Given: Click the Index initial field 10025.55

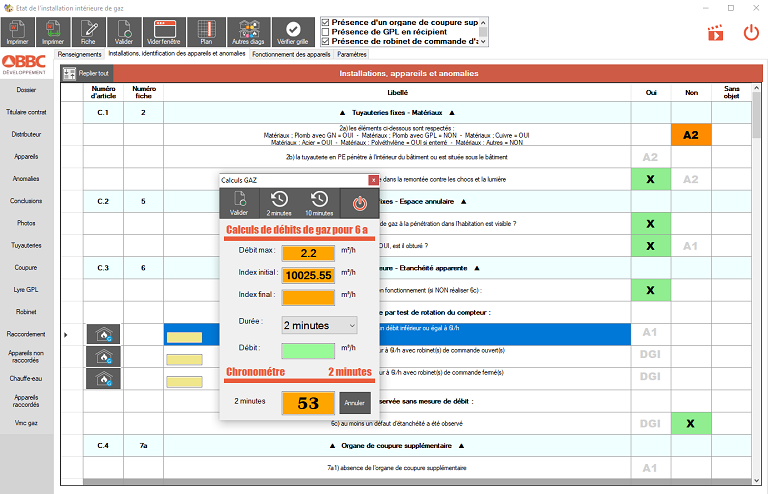Looking at the screenshot, I should [308, 275].
